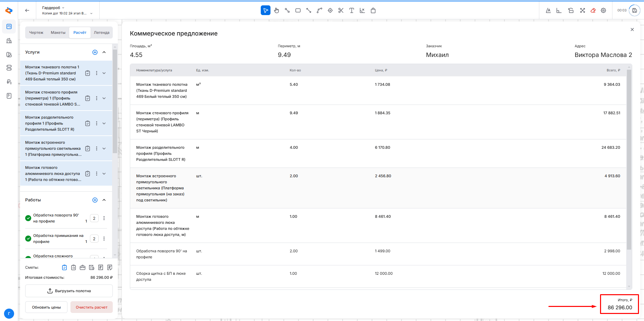Click the briefcase estimate icon beside Сметы
Image resolution: width=644 pixels, height=321 pixels.
[x=83, y=267]
